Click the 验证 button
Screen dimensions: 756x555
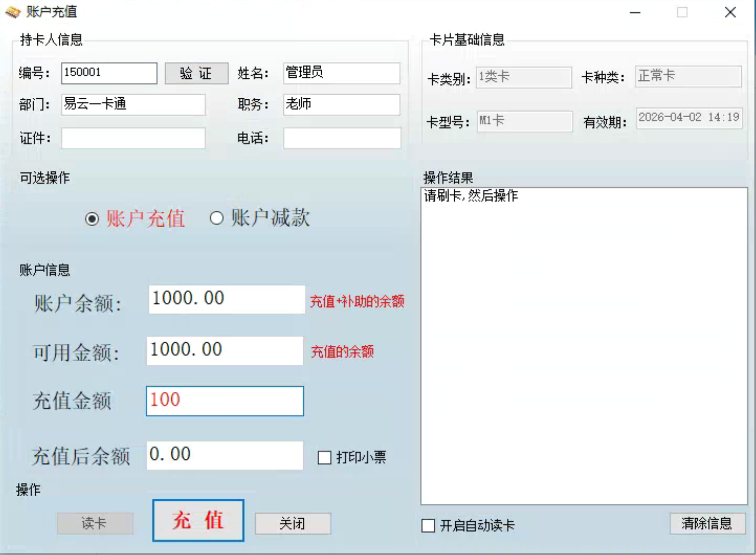point(197,73)
